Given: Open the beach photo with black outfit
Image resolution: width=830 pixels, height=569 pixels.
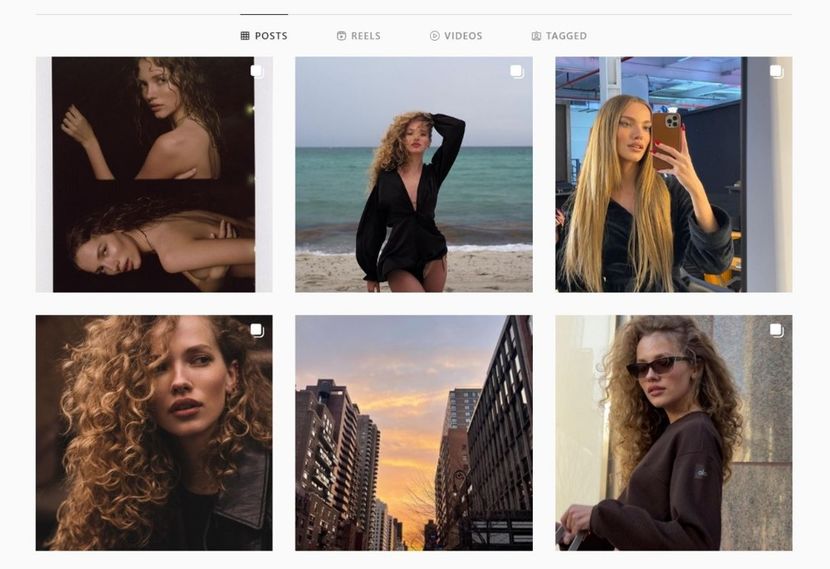Looking at the screenshot, I should [x=413, y=175].
